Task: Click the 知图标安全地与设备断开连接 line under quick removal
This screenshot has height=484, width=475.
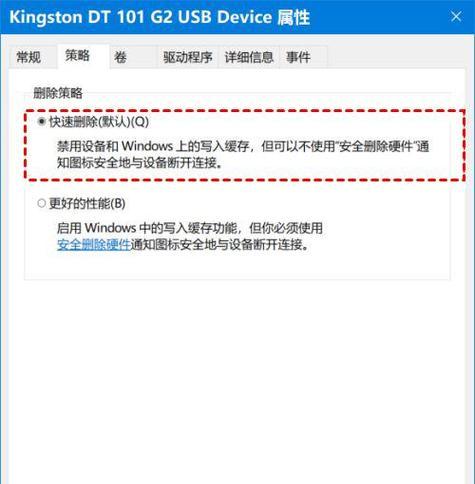Action: pos(139,163)
